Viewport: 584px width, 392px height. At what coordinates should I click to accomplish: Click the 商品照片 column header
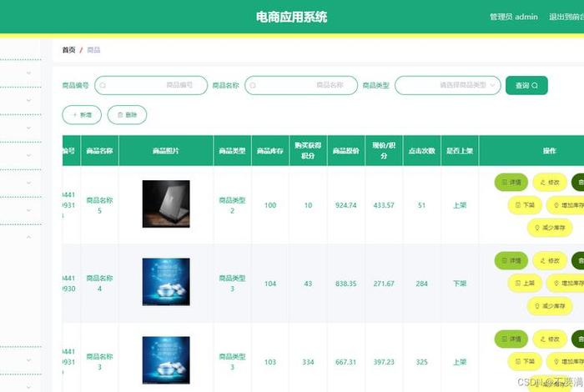166,151
